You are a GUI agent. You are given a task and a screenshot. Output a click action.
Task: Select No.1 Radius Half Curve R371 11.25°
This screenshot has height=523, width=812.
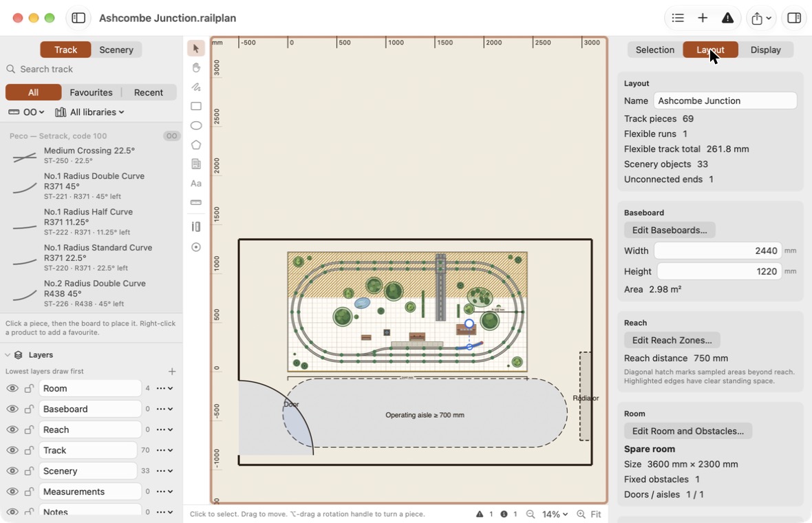(x=91, y=222)
